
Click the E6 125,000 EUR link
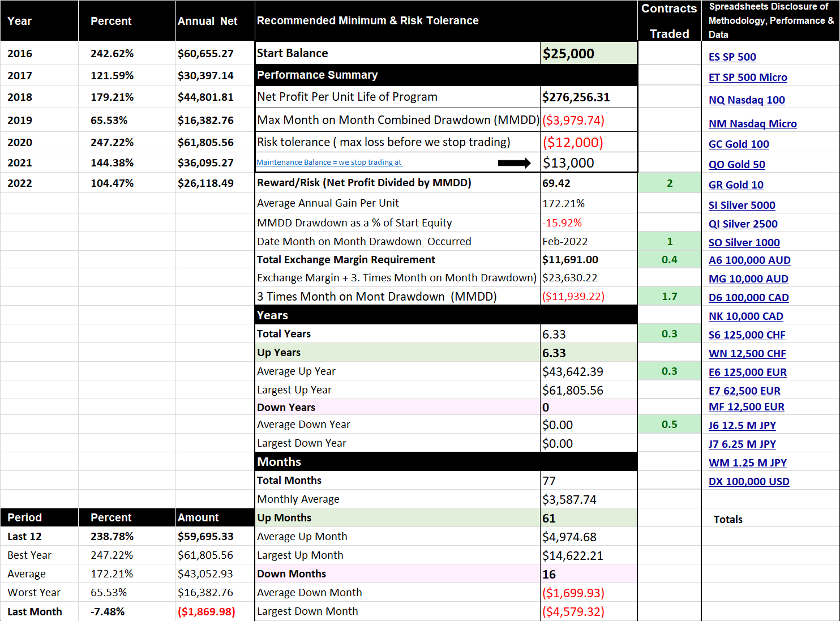coord(747,372)
